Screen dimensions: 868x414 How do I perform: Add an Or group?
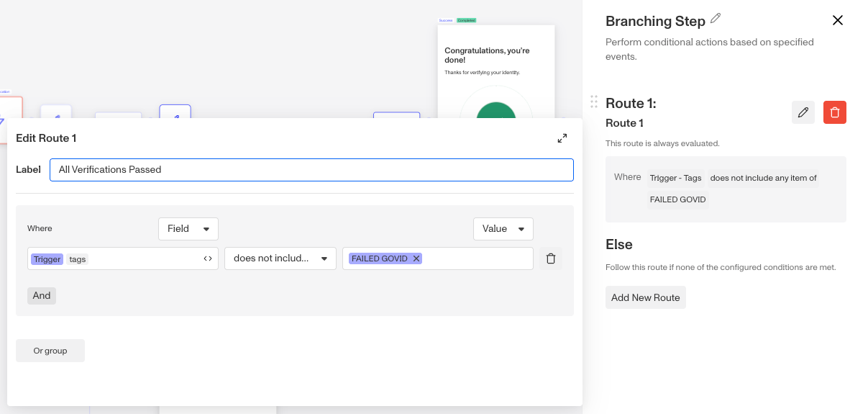[50, 351]
